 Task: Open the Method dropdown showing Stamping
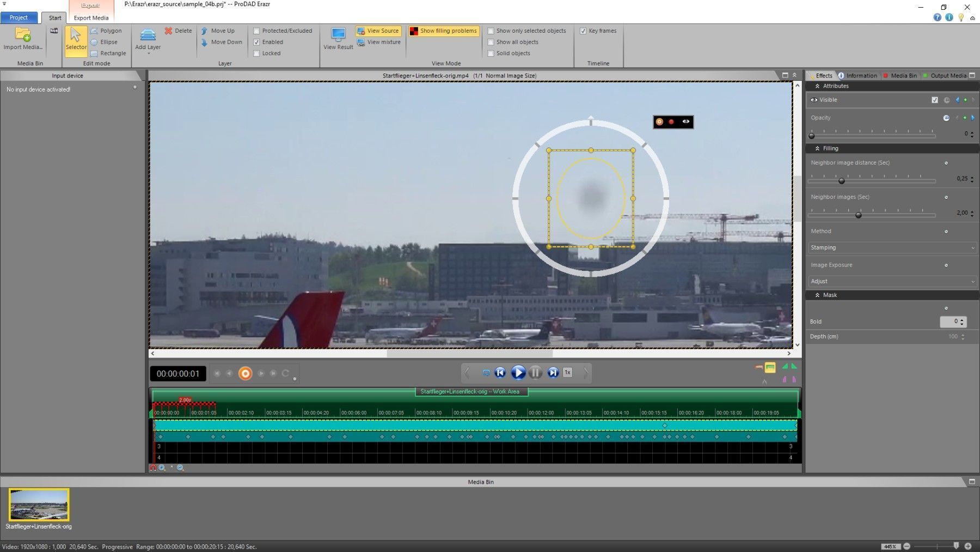(x=892, y=247)
